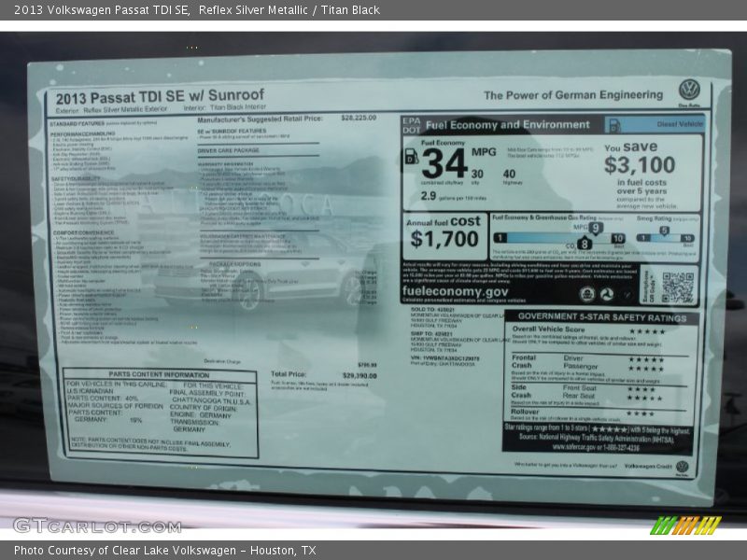The image size is (747, 560).
Task: Click the colored stripes logo bottom right
Action: click(686, 525)
